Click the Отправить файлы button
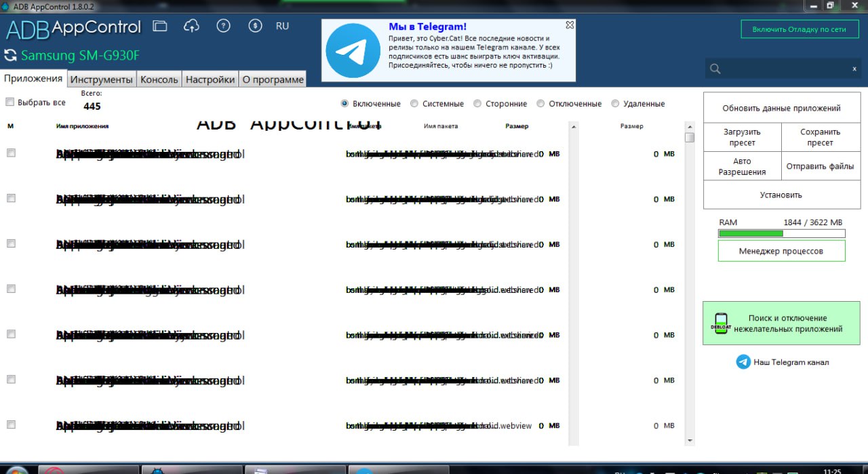Screen dimensions: 868x474 coord(820,166)
